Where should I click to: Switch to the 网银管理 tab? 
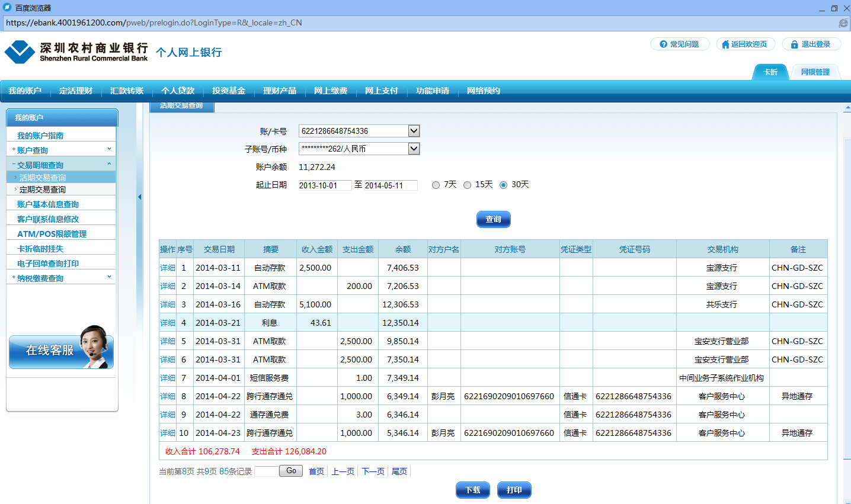click(x=815, y=72)
